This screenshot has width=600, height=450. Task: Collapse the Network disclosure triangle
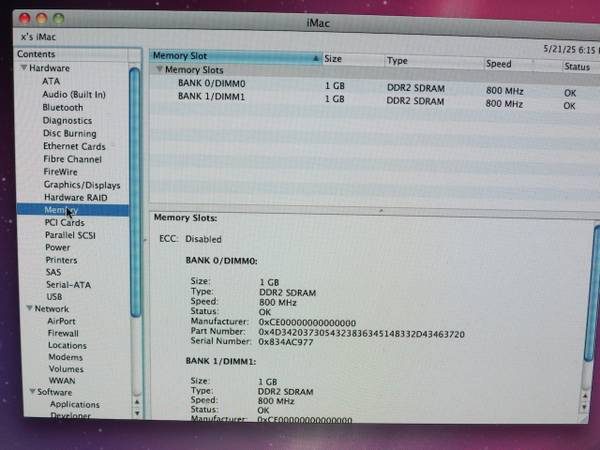[24, 309]
